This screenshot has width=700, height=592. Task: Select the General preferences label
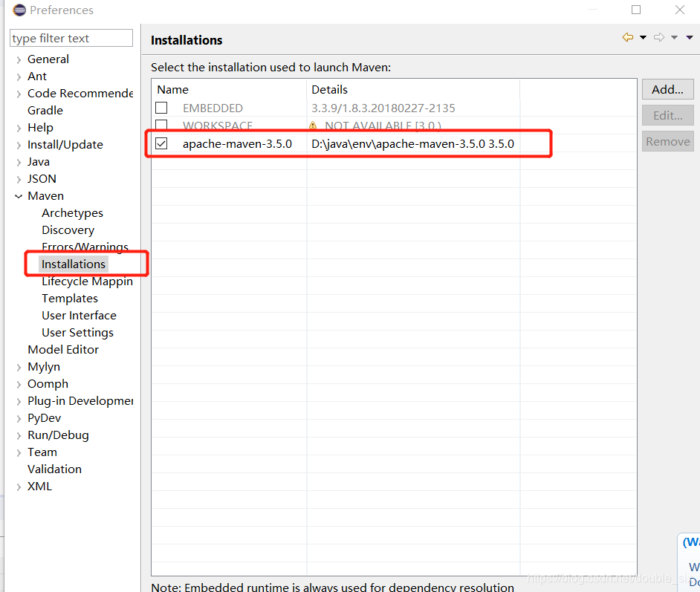coord(48,59)
